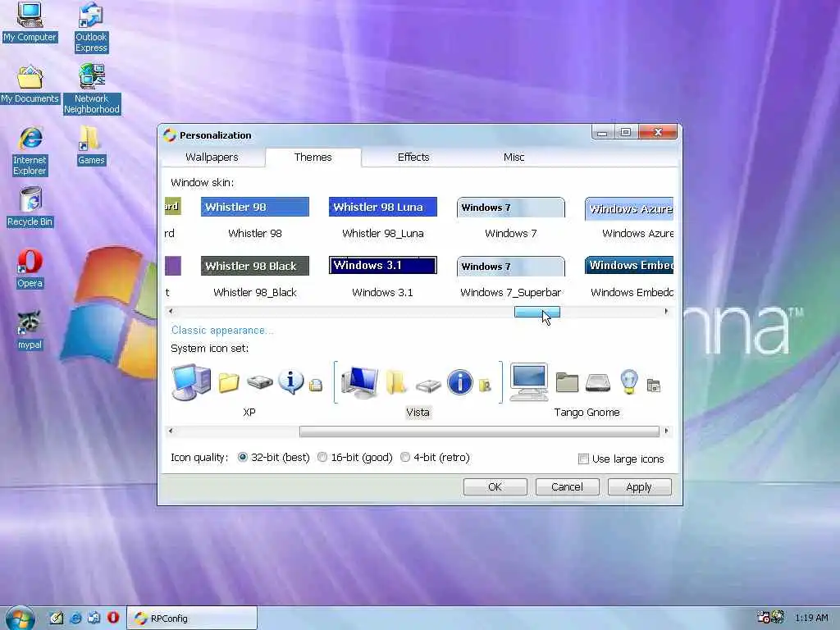Viewport: 840px width, 630px height.
Task: Click icon set scrollbar left arrow
Action: point(171,431)
